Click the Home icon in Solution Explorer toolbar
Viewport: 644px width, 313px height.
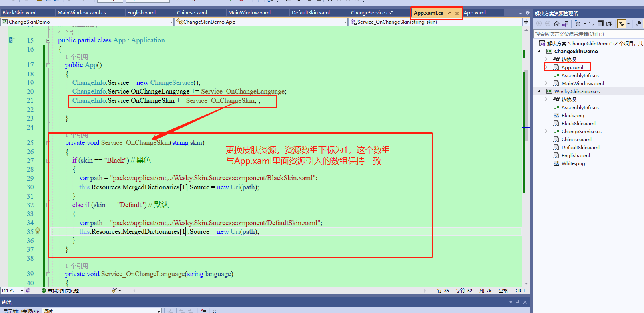(x=556, y=24)
